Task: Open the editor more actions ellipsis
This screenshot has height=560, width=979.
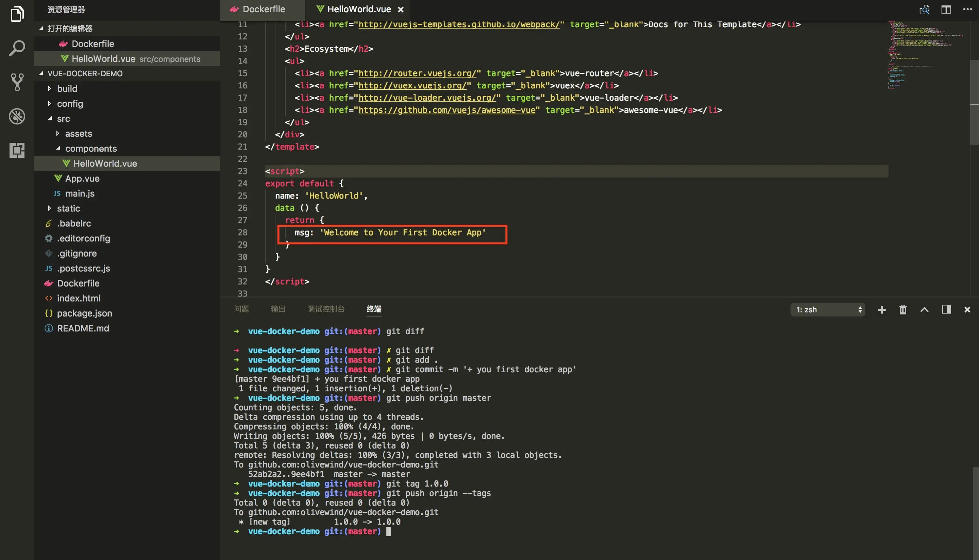Action: point(967,9)
